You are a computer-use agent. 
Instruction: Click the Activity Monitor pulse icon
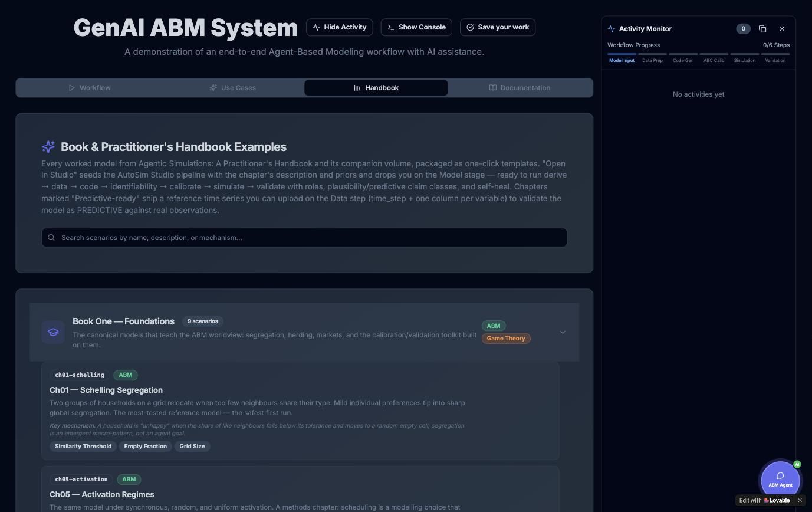[x=612, y=29]
